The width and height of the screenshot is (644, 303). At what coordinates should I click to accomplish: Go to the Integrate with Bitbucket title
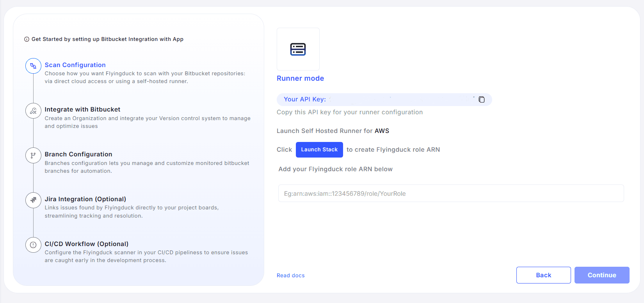(x=82, y=110)
